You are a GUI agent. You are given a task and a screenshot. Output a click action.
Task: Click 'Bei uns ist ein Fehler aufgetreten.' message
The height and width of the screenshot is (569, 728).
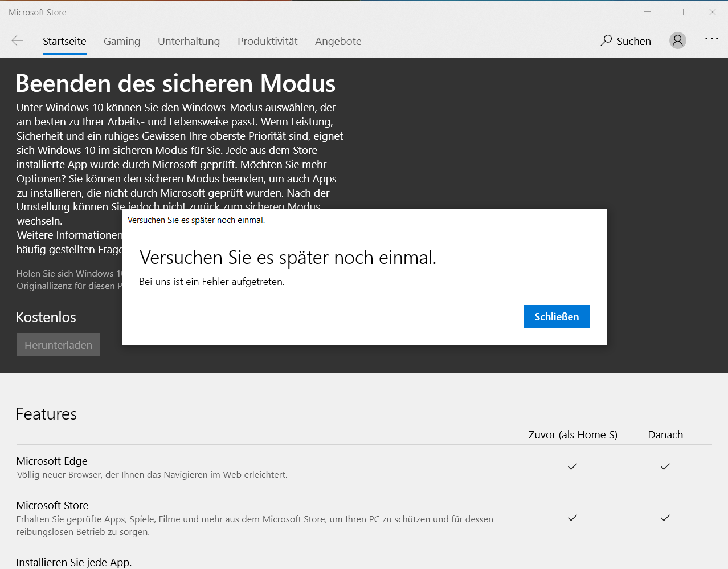pos(211,282)
